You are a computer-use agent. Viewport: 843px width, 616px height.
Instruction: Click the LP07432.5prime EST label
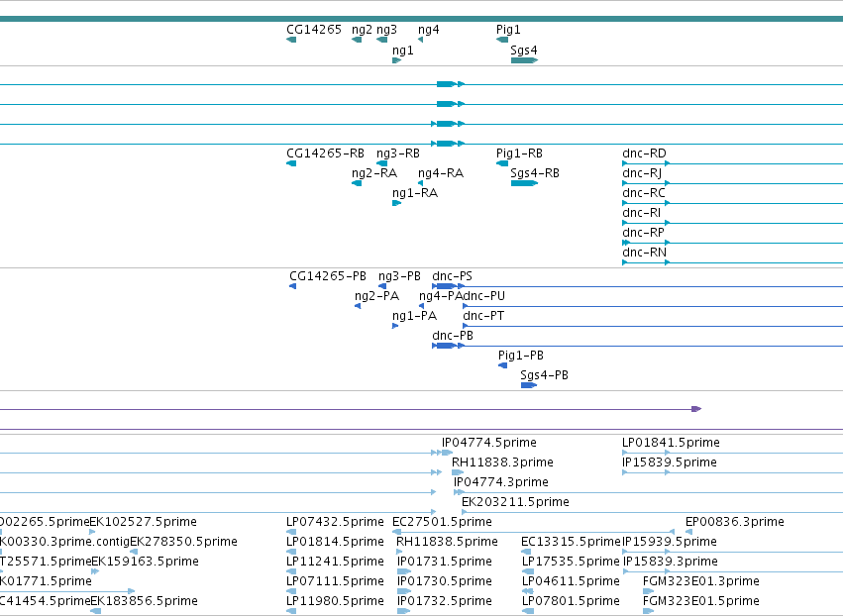336,523
